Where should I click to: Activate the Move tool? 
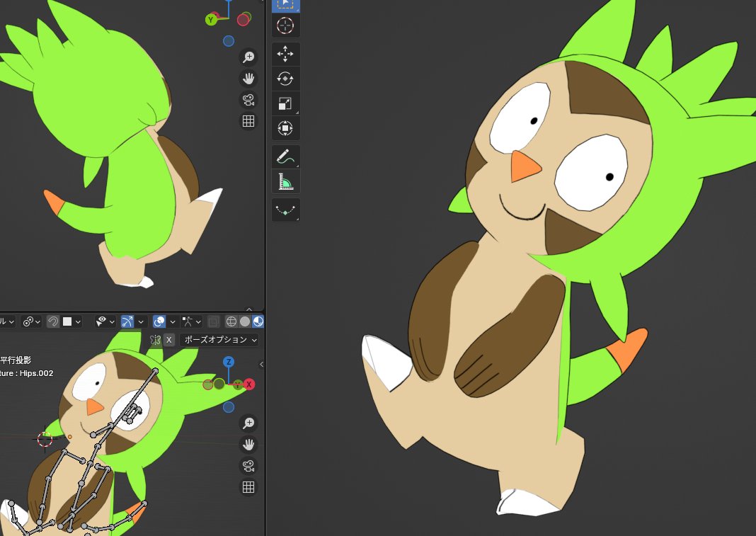[285, 54]
